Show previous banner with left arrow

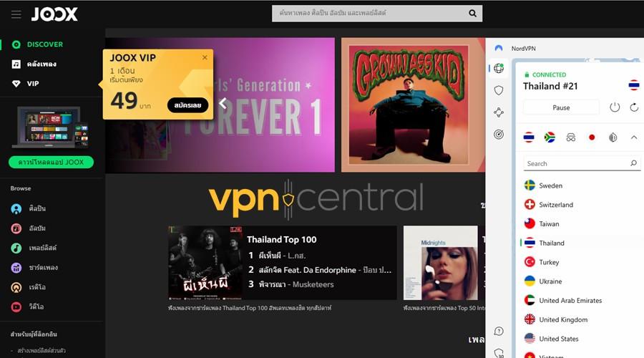tap(223, 103)
